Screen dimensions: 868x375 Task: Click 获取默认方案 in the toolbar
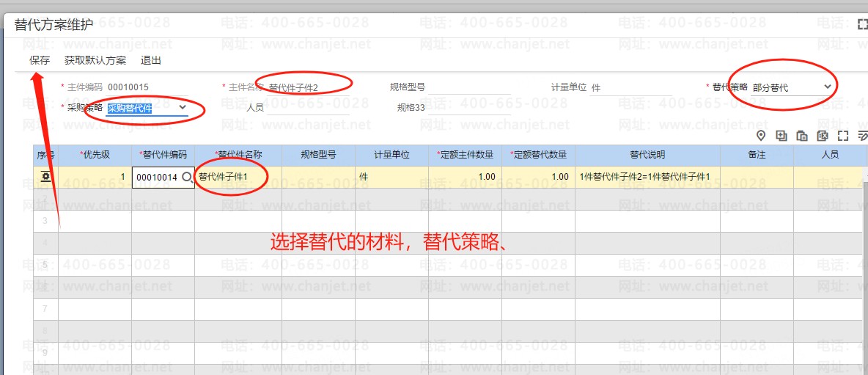coord(95,60)
